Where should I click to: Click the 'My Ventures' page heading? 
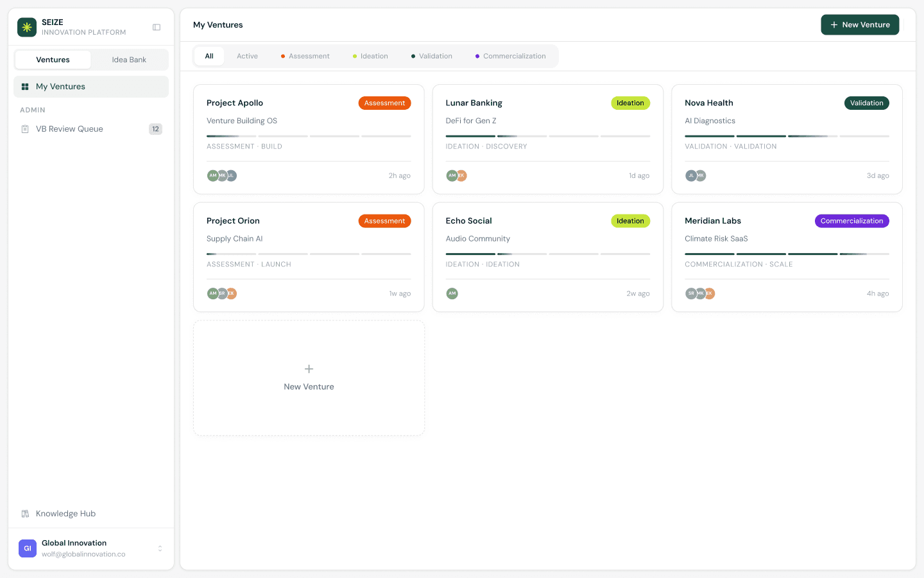pyautogui.click(x=218, y=25)
